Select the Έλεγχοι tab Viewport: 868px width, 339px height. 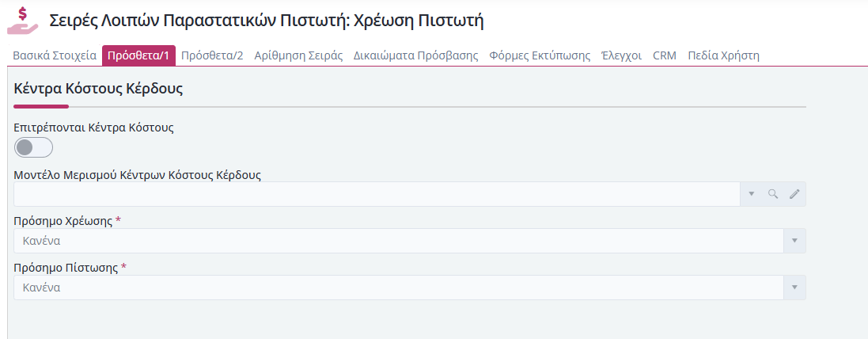coord(621,56)
